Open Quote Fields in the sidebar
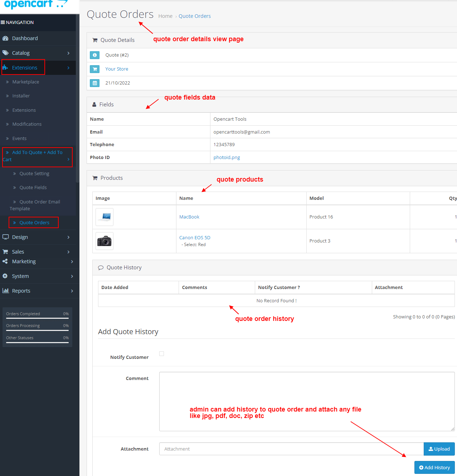Image resolution: width=457 pixels, height=476 pixels. pyautogui.click(x=33, y=188)
